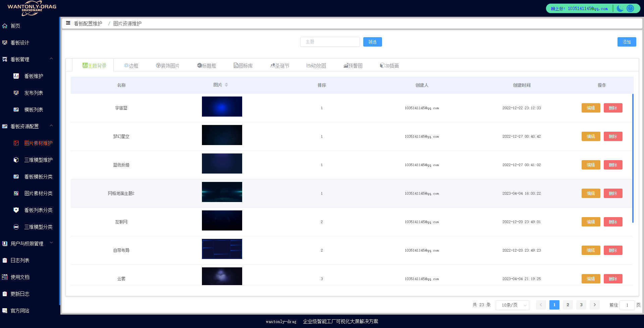The width and height of the screenshot is (644, 328).
Task: Click the WANTONLY-DRAG brand logo
Action: [x=32, y=8]
